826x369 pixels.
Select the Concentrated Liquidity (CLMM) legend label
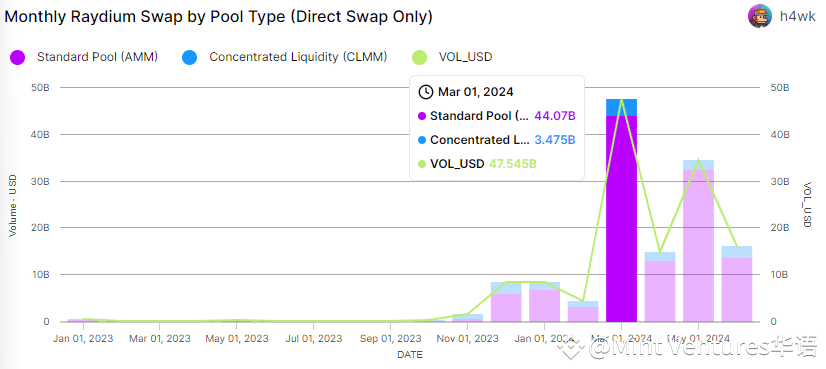(x=298, y=57)
